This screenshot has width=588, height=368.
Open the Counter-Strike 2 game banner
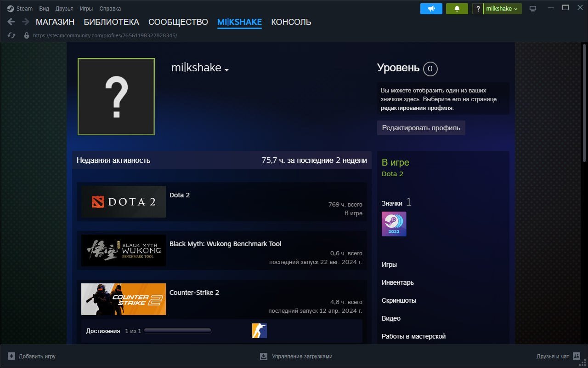coord(124,299)
